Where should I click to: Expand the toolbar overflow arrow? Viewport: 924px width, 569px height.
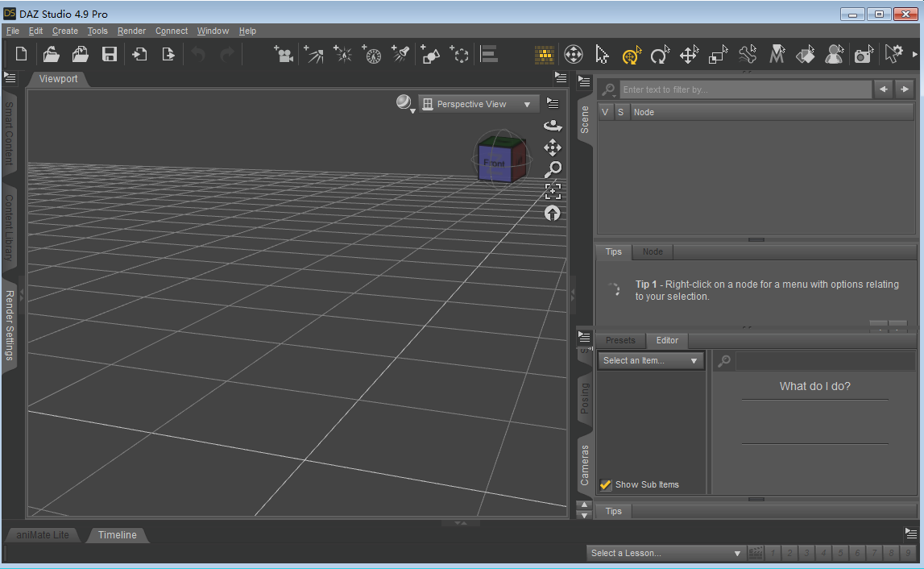(914, 55)
